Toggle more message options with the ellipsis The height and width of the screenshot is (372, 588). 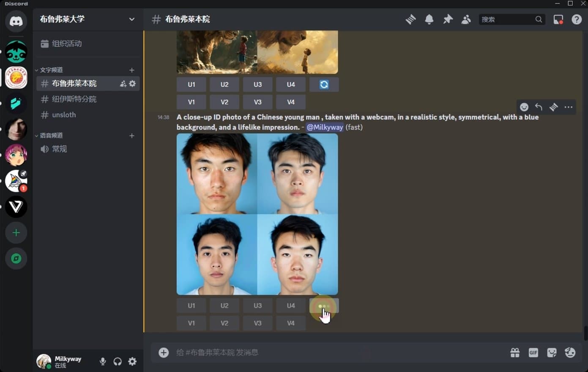click(x=568, y=107)
